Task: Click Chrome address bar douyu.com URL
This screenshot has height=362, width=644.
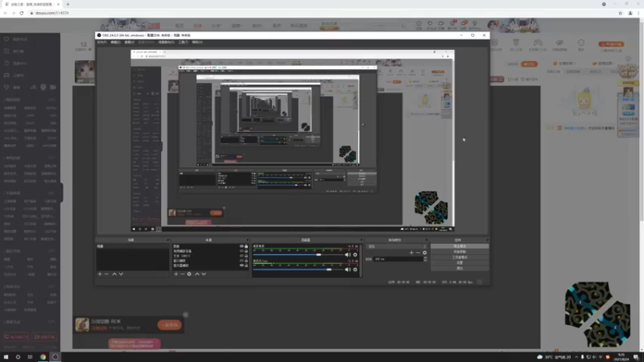Action: [x=52, y=13]
